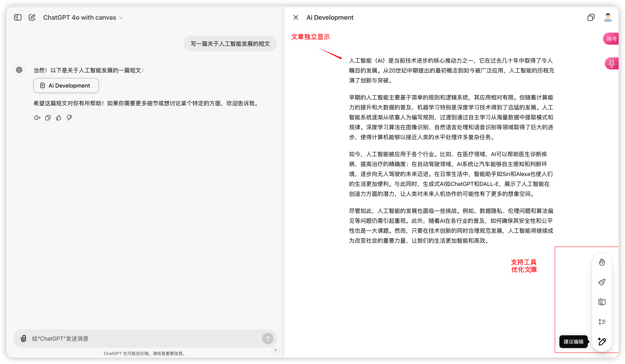Click the send message arrow button
This screenshot has width=625, height=364.
[x=268, y=338]
